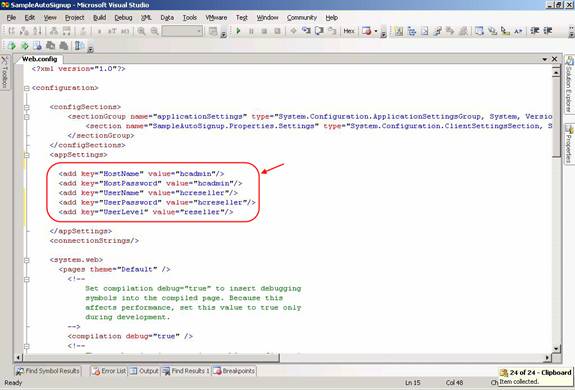Image resolution: width=575 pixels, height=390 pixels.
Task: Open the Test menu
Action: pyautogui.click(x=242, y=17)
